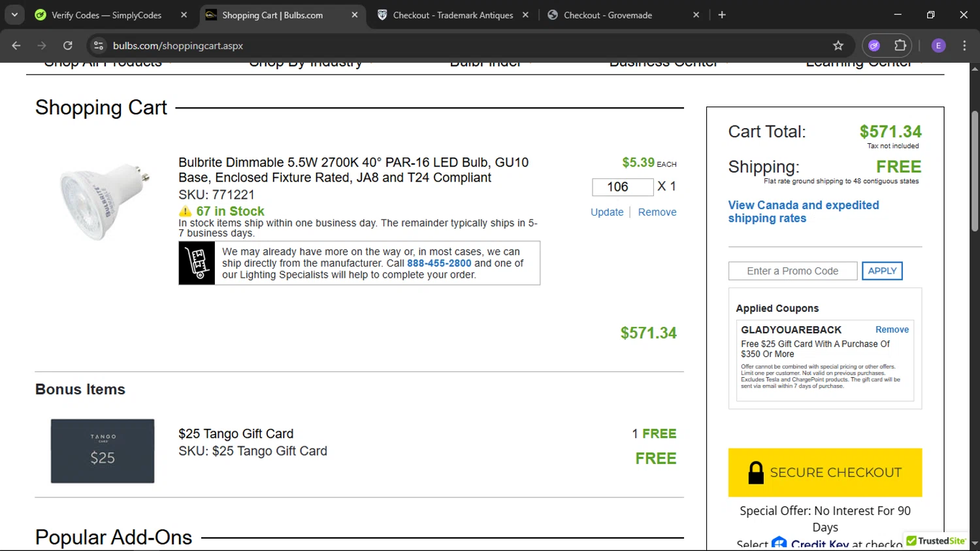Click the 'Bonus Items' heading
The height and width of the screenshot is (551, 980).
(x=80, y=390)
